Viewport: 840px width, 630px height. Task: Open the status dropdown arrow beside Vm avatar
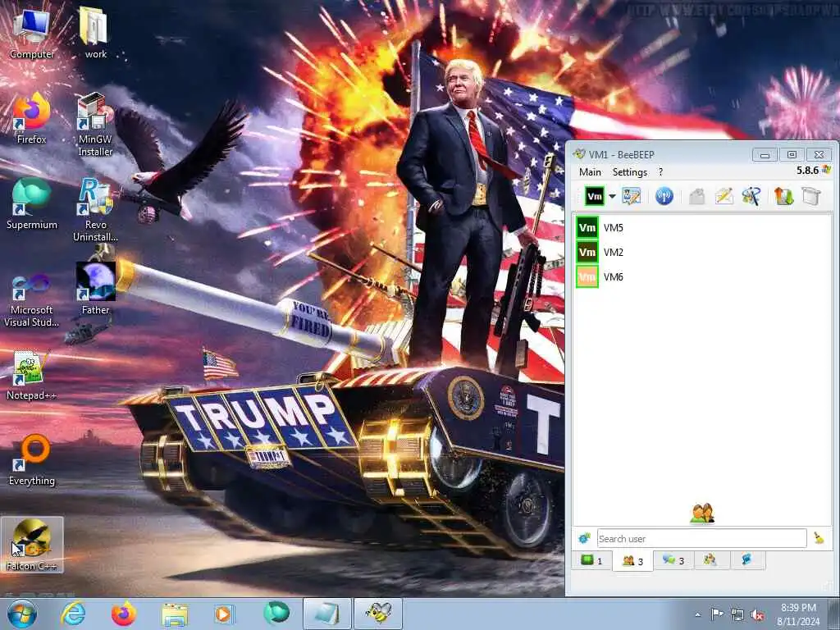[612, 196]
